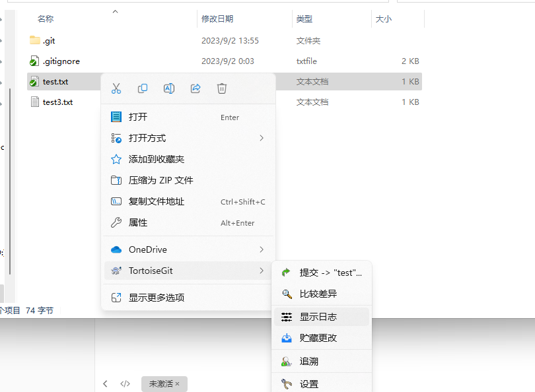The height and width of the screenshot is (392, 535).
Task: Click the navigation pane vertical scrollbar
Action: [x=10, y=181]
